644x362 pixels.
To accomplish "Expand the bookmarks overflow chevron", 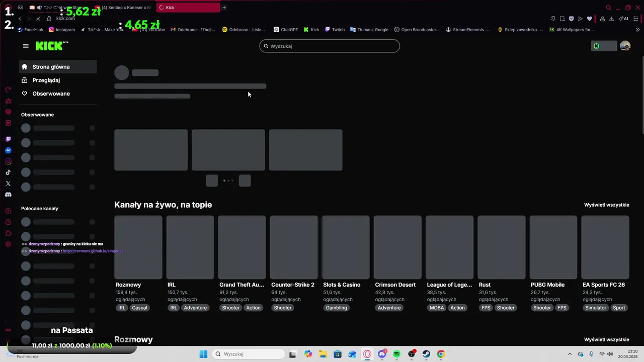I will 638,30.
